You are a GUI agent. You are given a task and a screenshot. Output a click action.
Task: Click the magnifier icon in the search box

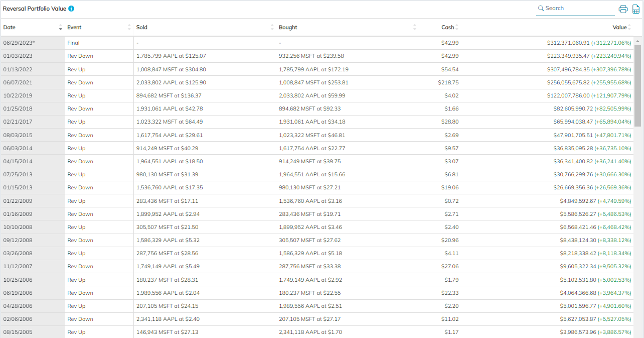[x=541, y=9]
